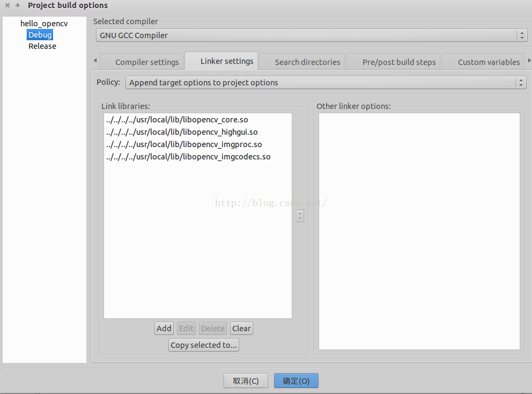Screen dimensions: 532x394
Task: Select hello_opencv project in the tree
Action: (x=44, y=24)
